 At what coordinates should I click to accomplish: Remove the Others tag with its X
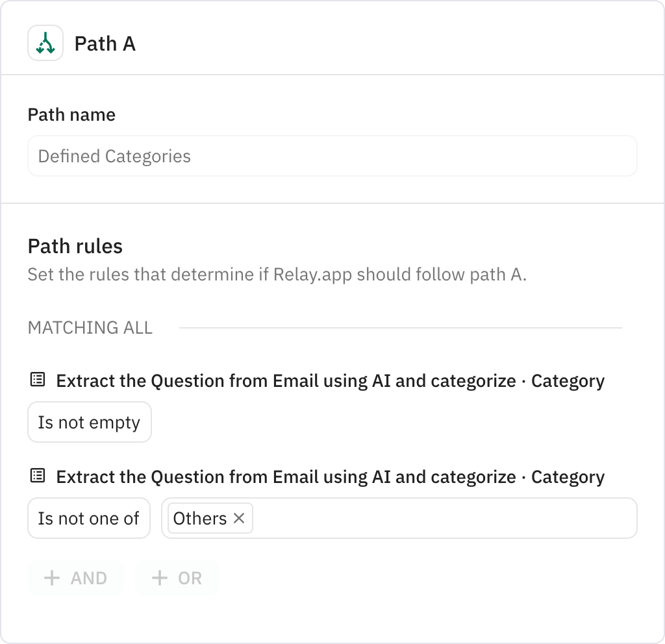coord(239,518)
